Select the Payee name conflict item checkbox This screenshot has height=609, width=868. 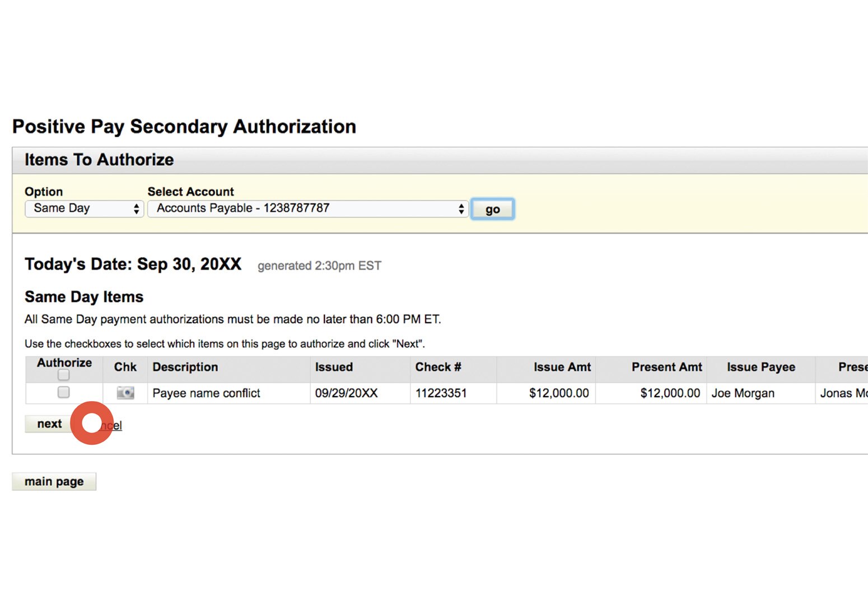tap(63, 393)
